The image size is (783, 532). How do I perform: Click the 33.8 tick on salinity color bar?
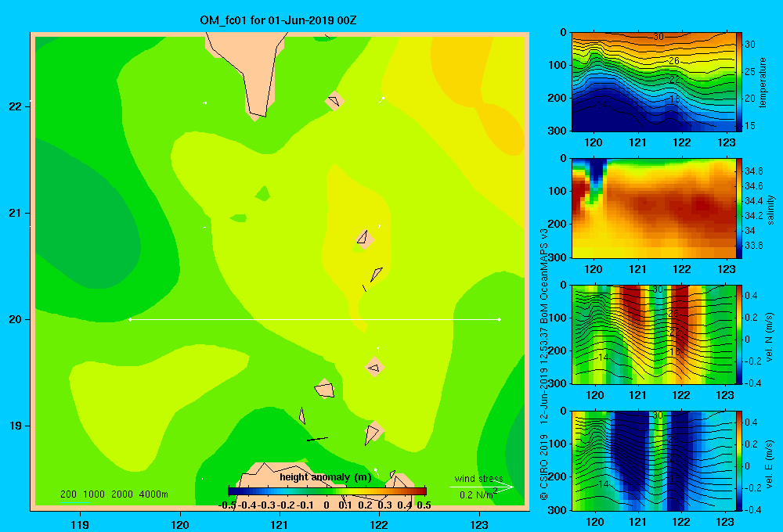pos(753,246)
